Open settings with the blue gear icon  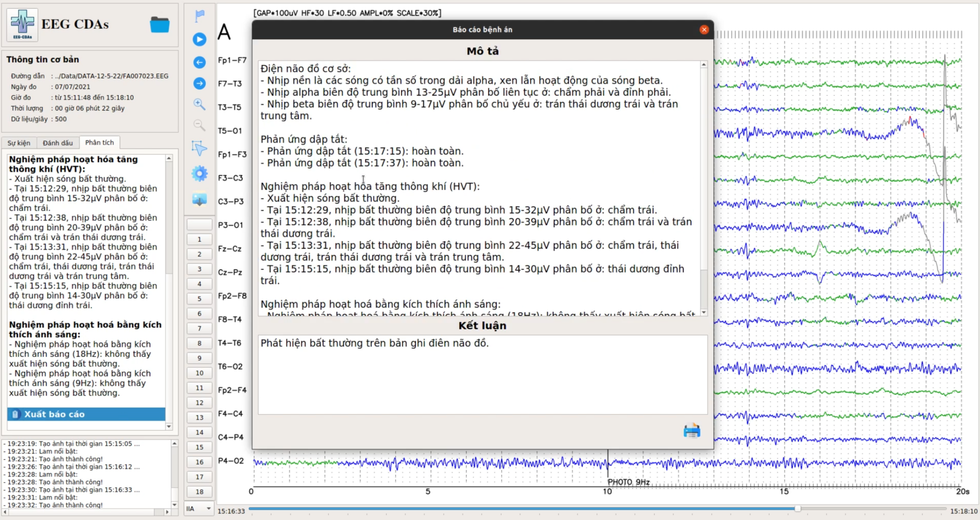(x=199, y=174)
